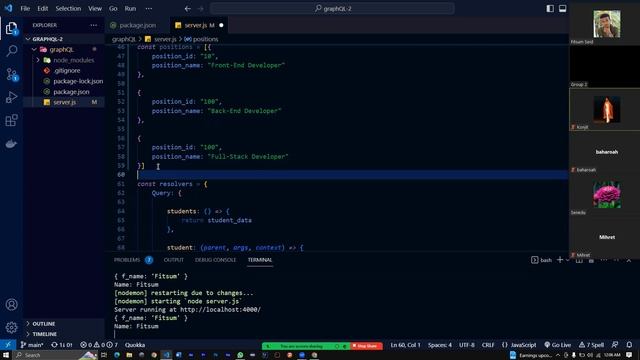640x360 pixels.
Task: Start Go Live server
Action: (558, 345)
